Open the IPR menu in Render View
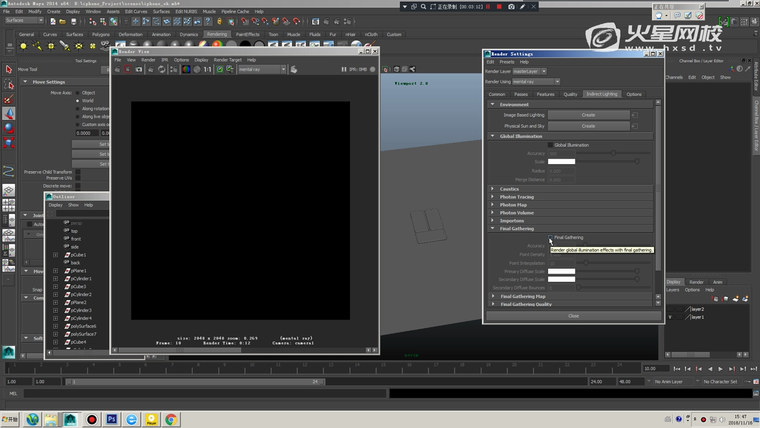The height and width of the screenshot is (428, 760). (x=163, y=60)
